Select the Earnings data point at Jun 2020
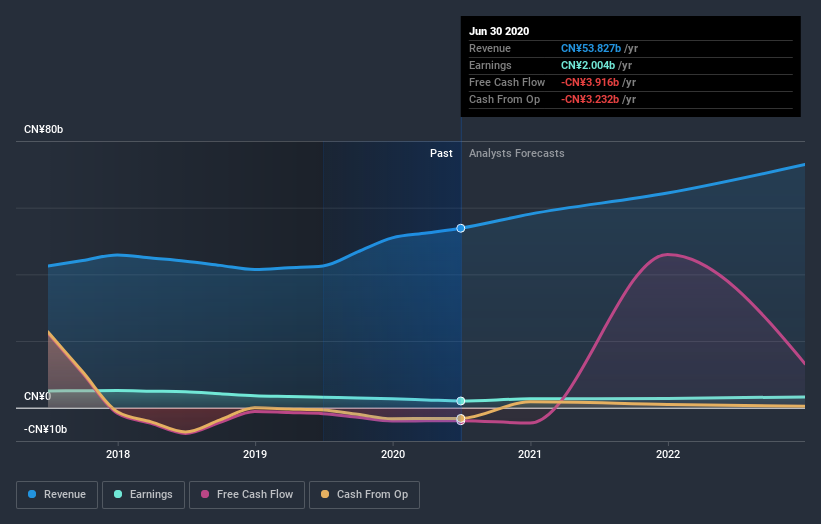Image resolution: width=821 pixels, height=524 pixels. click(x=461, y=401)
